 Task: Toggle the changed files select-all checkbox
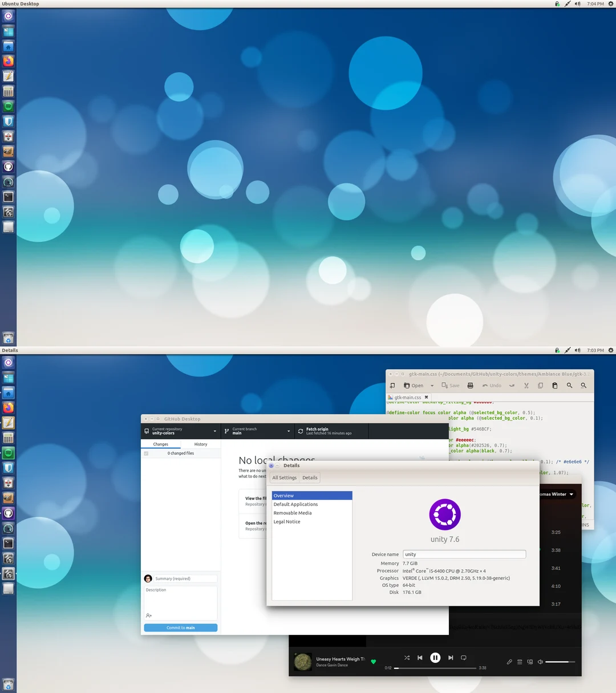(x=146, y=453)
